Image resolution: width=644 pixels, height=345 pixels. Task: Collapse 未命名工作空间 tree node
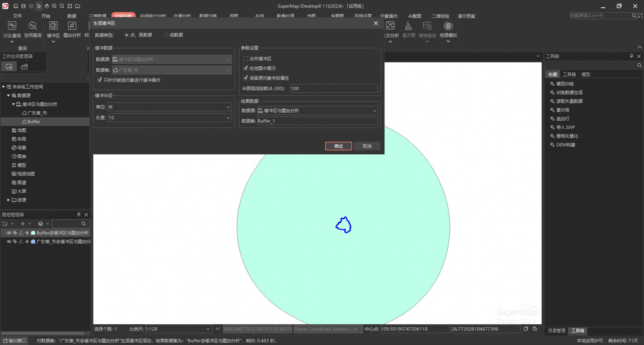coord(3,87)
